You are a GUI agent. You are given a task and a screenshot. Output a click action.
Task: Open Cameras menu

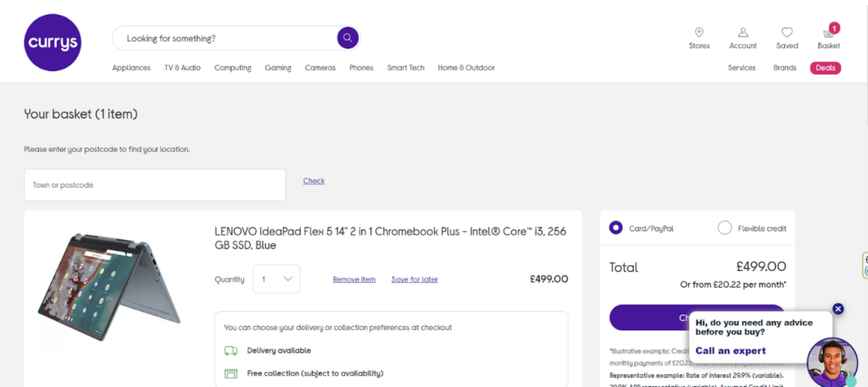[320, 68]
